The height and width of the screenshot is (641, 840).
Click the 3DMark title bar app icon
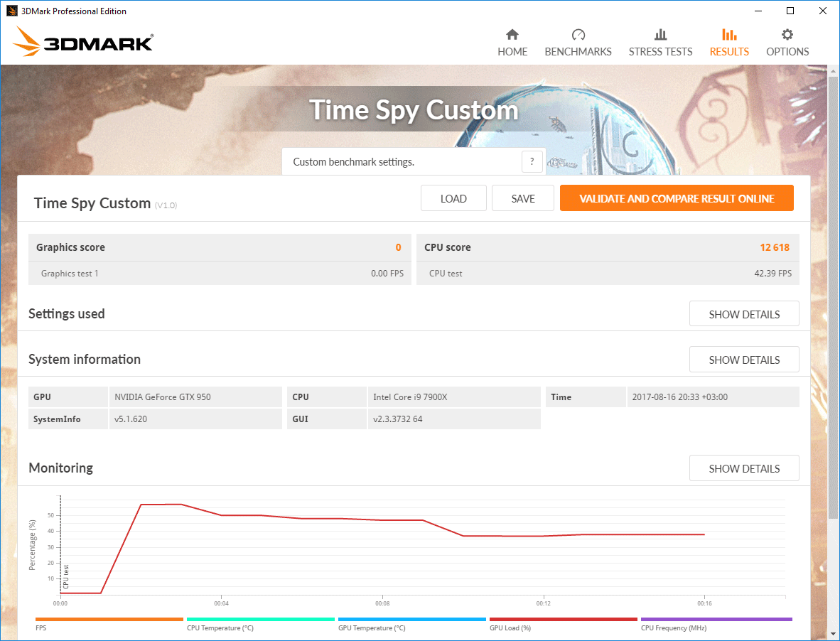pyautogui.click(x=11, y=11)
